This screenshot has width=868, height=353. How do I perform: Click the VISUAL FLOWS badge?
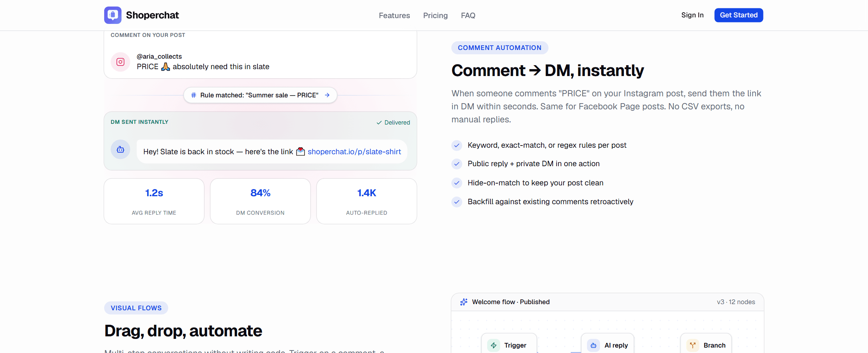click(136, 308)
